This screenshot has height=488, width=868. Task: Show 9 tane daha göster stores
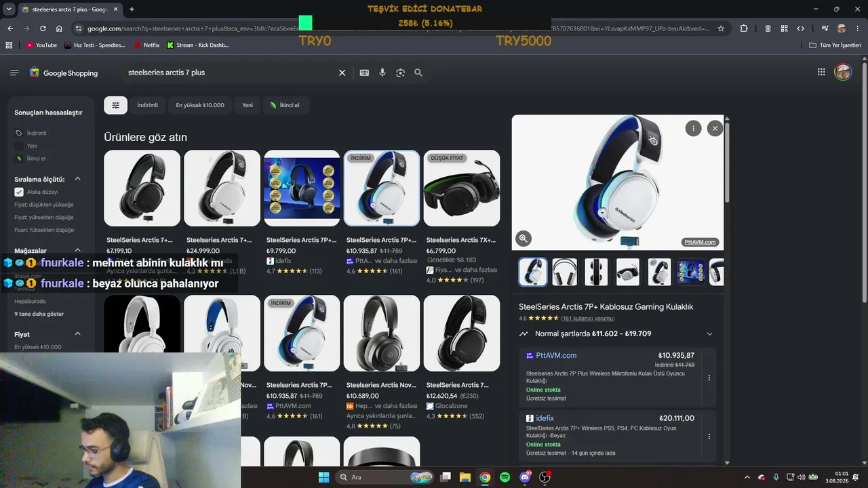click(39, 314)
